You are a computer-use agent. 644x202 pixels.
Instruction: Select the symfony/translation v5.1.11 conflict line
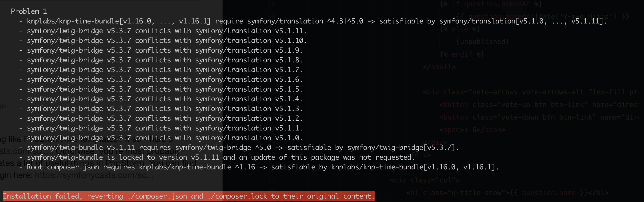point(166,31)
